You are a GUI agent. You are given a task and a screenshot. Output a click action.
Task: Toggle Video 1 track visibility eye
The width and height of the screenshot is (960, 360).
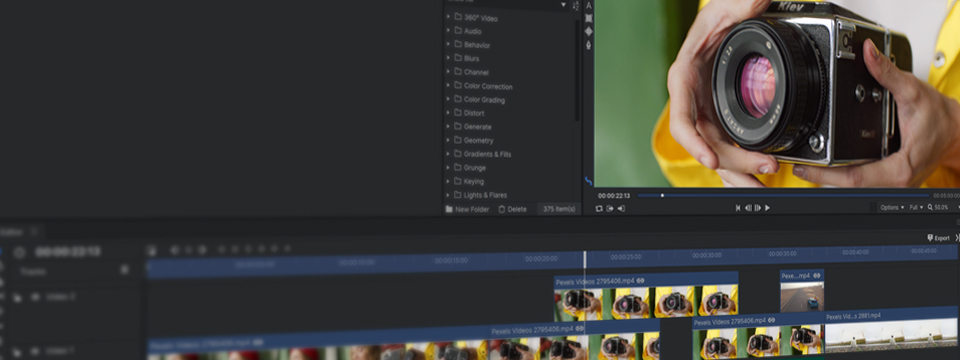click(x=36, y=351)
